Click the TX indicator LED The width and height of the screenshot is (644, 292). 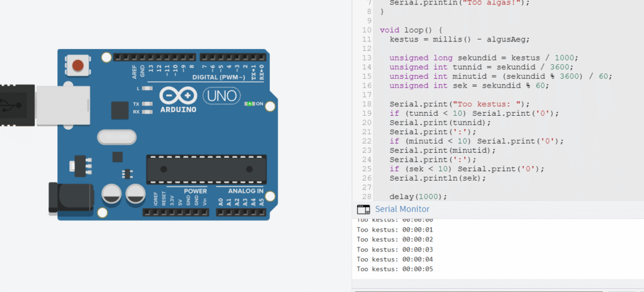click(147, 104)
